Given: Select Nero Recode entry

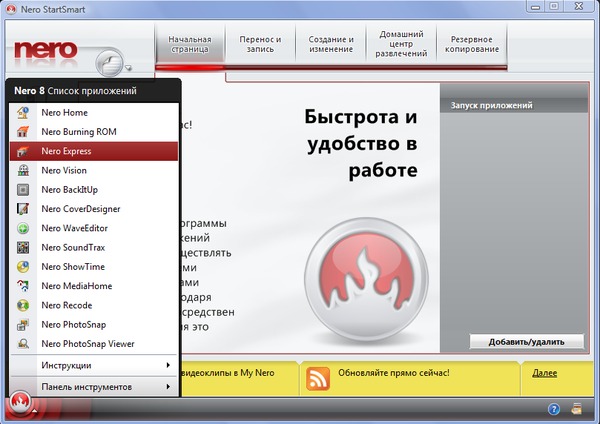Looking at the screenshot, I should pos(94,305).
